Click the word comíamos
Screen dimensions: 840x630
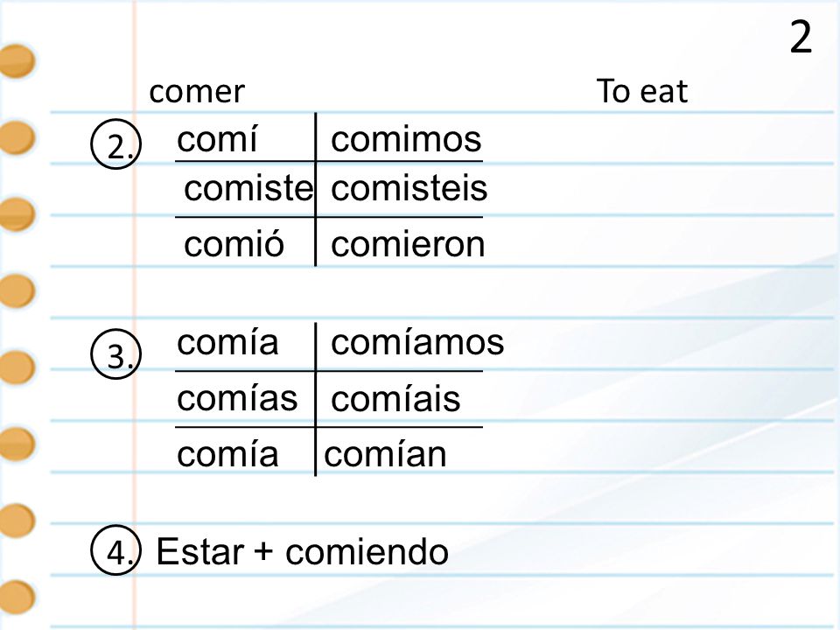click(417, 342)
